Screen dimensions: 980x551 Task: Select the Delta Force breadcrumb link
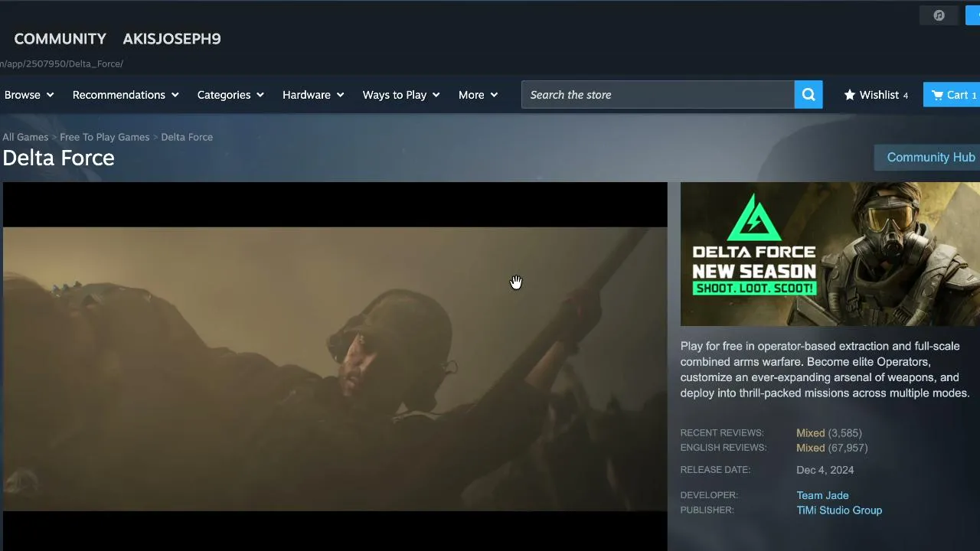(187, 137)
